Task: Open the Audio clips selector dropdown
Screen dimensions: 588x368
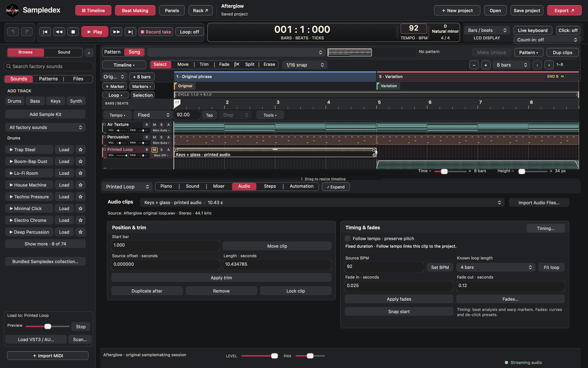Action: point(322,203)
